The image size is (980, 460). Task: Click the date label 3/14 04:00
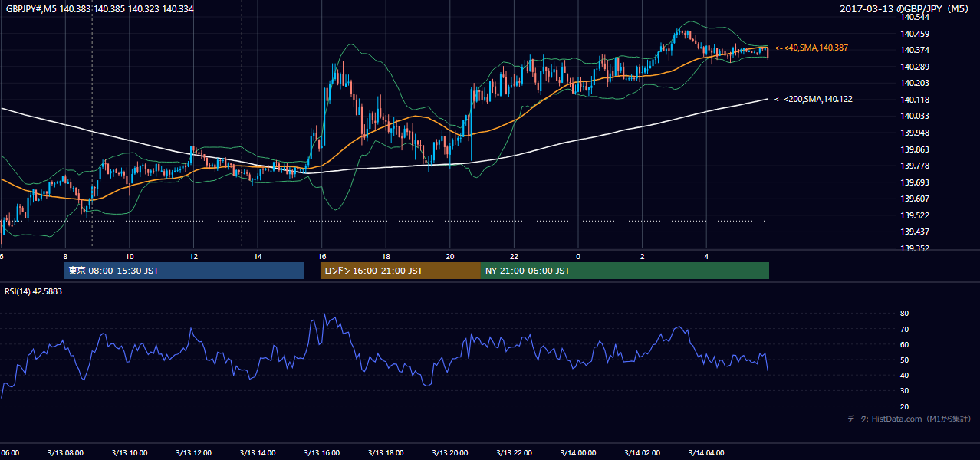(706, 453)
